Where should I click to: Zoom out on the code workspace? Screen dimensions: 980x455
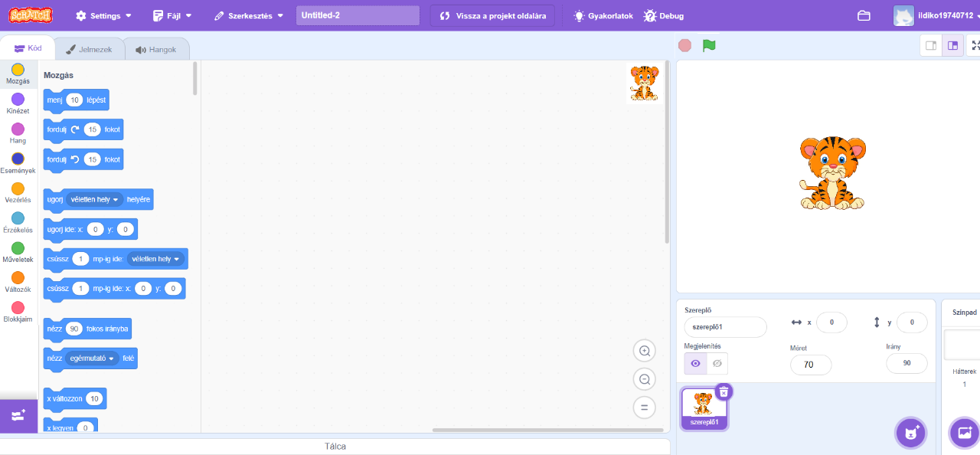(645, 379)
